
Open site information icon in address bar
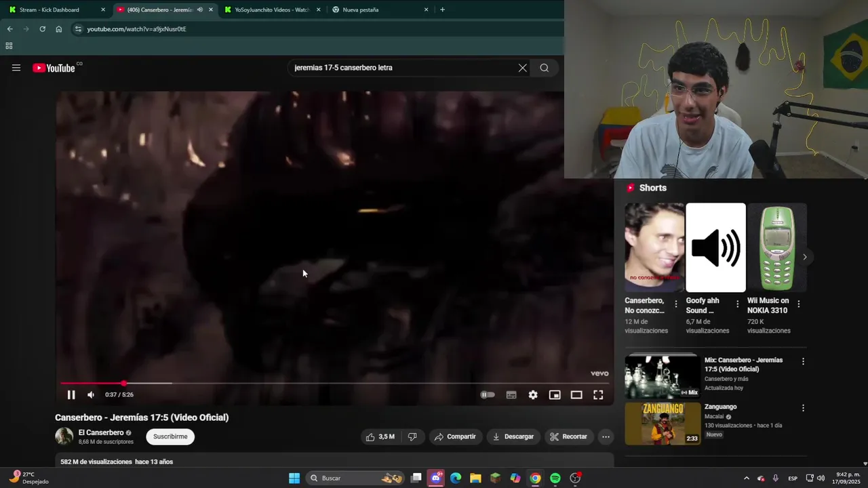click(x=78, y=29)
